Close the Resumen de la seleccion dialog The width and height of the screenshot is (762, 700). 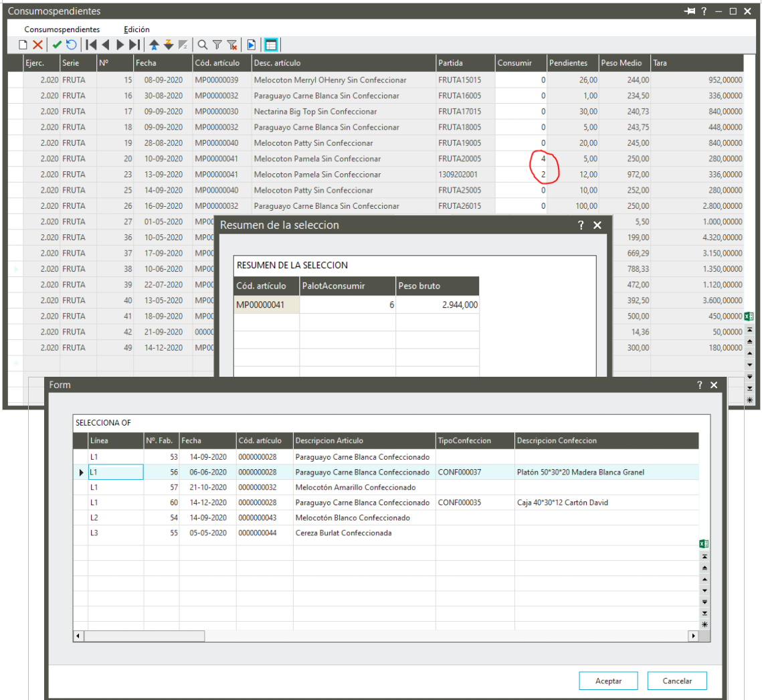pyautogui.click(x=597, y=226)
